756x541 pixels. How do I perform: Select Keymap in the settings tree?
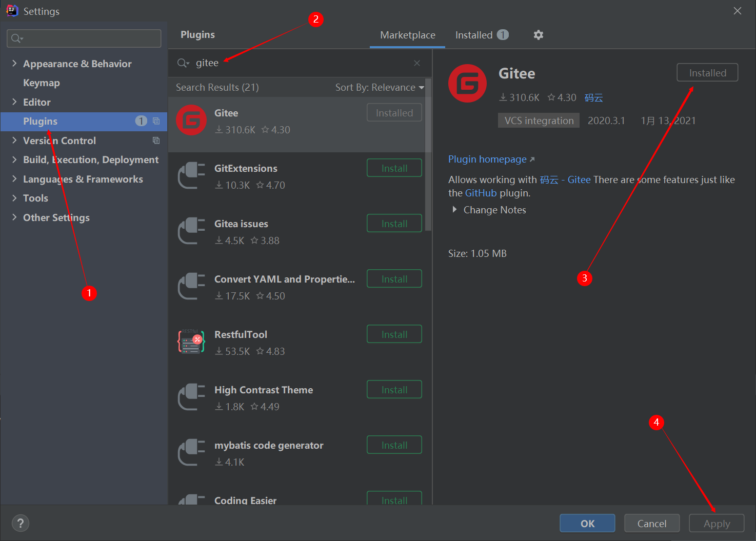click(42, 83)
